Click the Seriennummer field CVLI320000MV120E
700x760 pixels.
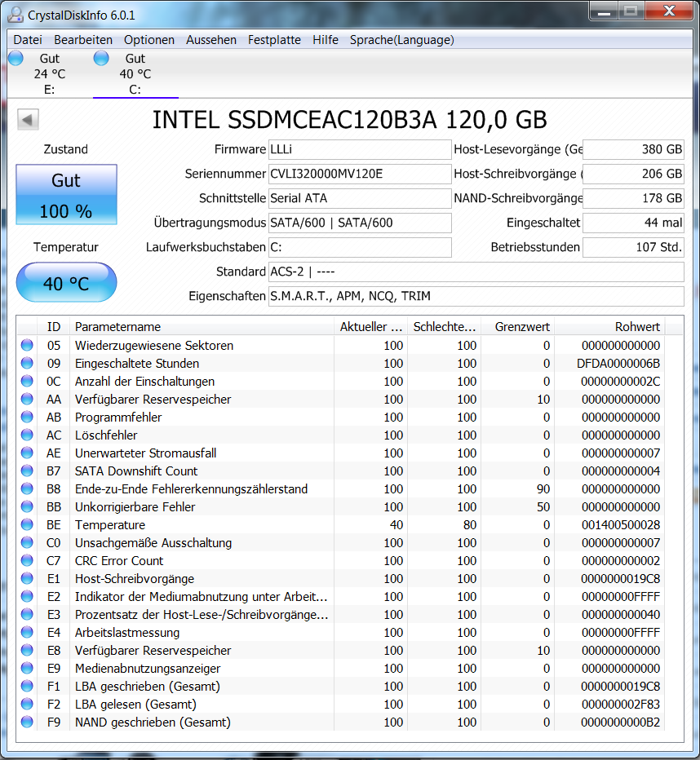[360, 174]
